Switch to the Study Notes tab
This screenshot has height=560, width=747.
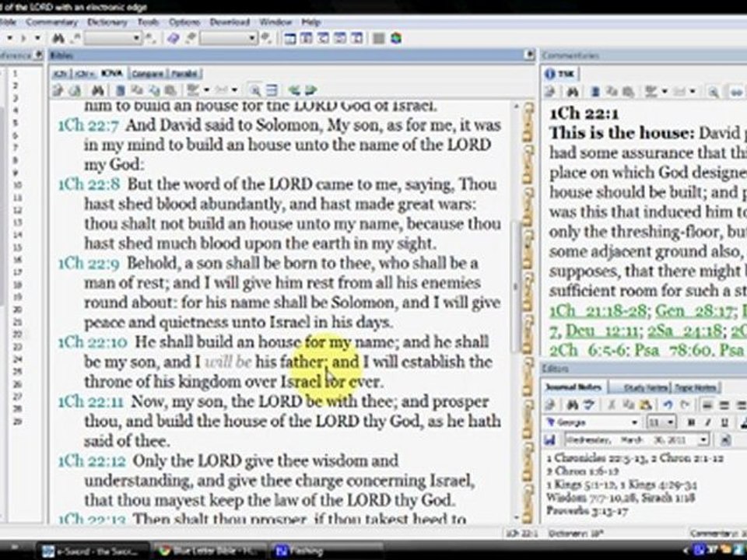point(646,387)
